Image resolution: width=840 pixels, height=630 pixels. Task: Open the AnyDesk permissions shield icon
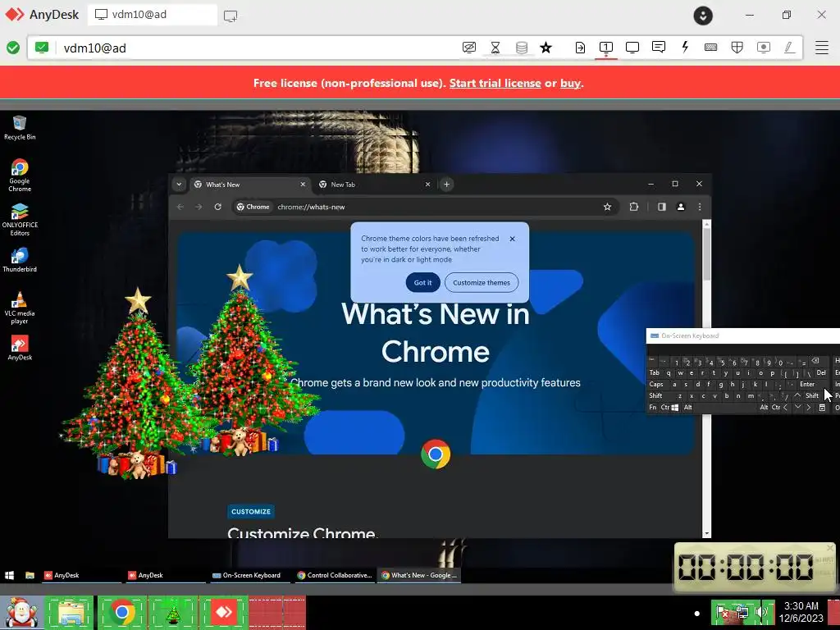(737, 48)
